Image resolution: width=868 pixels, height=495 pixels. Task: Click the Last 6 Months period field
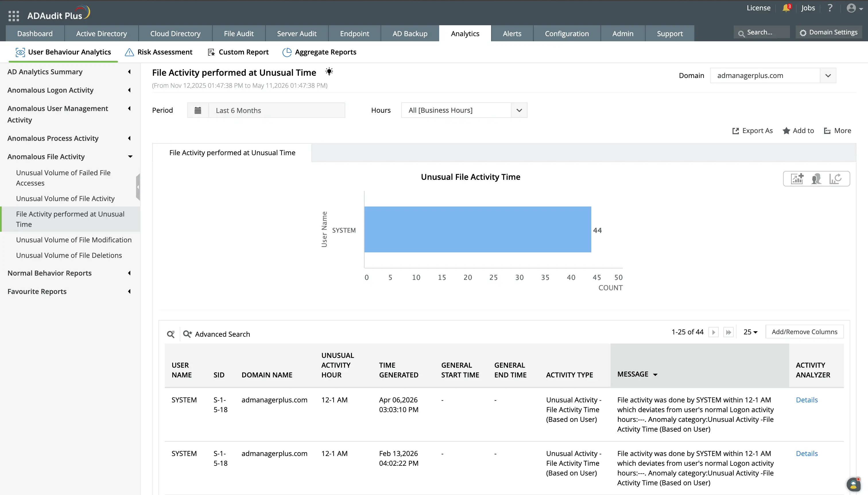277,110
